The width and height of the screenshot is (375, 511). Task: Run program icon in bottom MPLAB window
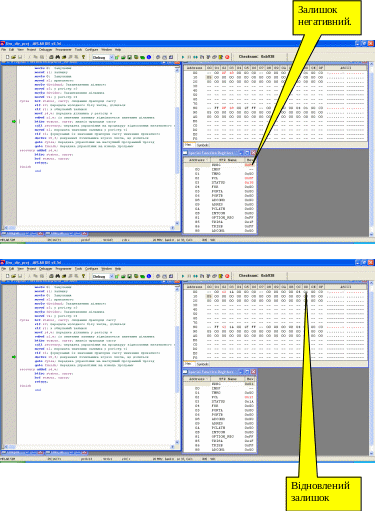[183, 276]
